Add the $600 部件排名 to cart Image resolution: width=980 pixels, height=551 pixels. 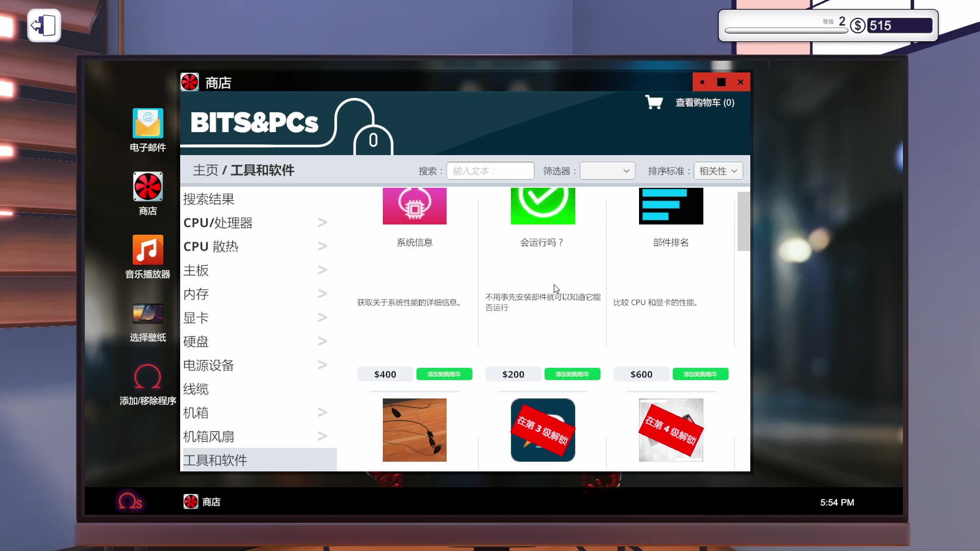pos(700,374)
